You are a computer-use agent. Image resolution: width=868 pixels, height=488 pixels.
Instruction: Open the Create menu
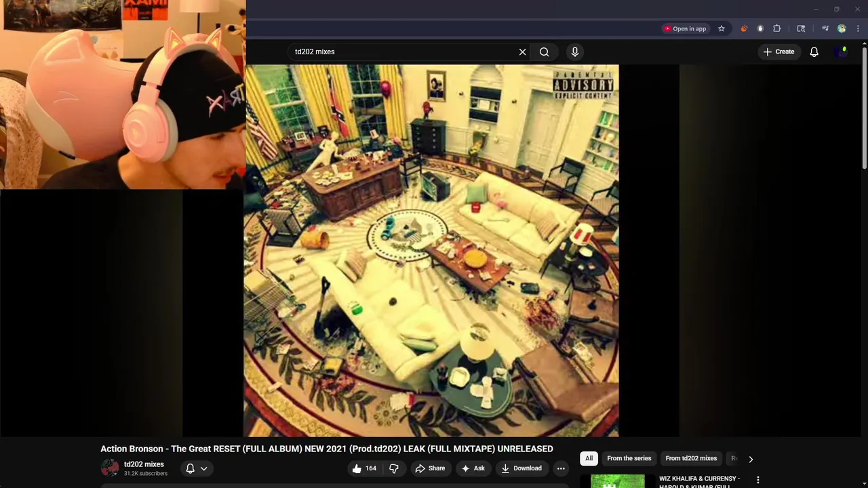click(x=778, y=52)
